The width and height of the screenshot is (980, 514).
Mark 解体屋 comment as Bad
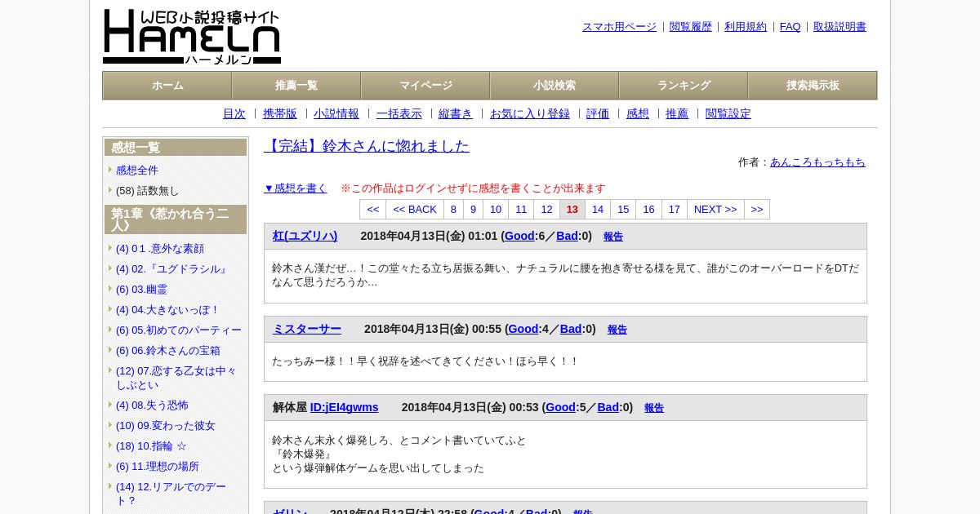click(608, 408)
